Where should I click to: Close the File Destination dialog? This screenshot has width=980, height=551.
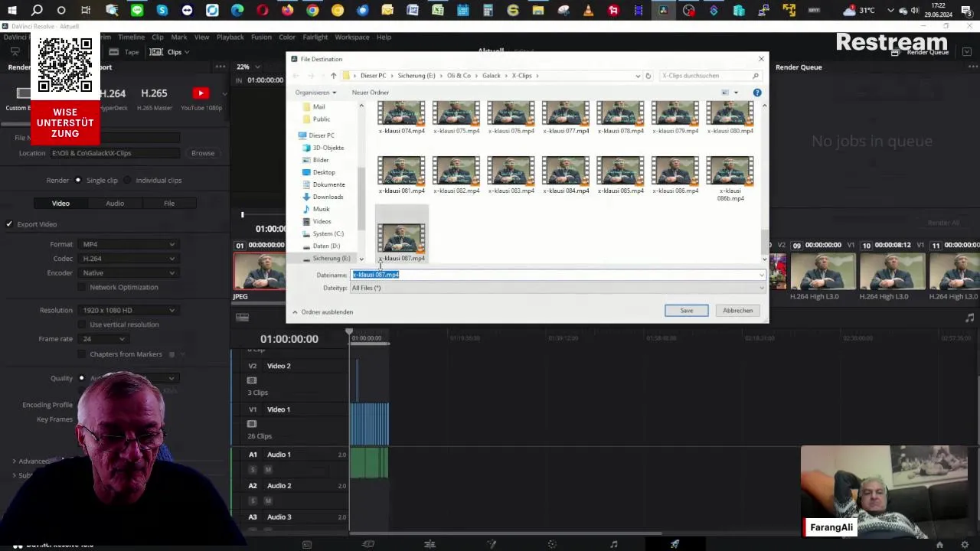click(x=760, y=59)
